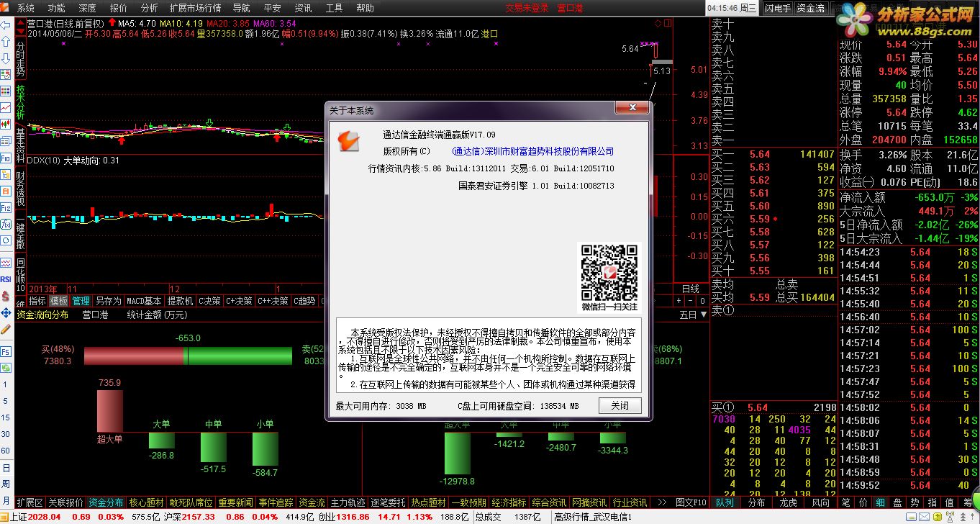Screen dimensions: 980x524
Task: Expand the 买① order level selector
Action: (x=723, y=407)
